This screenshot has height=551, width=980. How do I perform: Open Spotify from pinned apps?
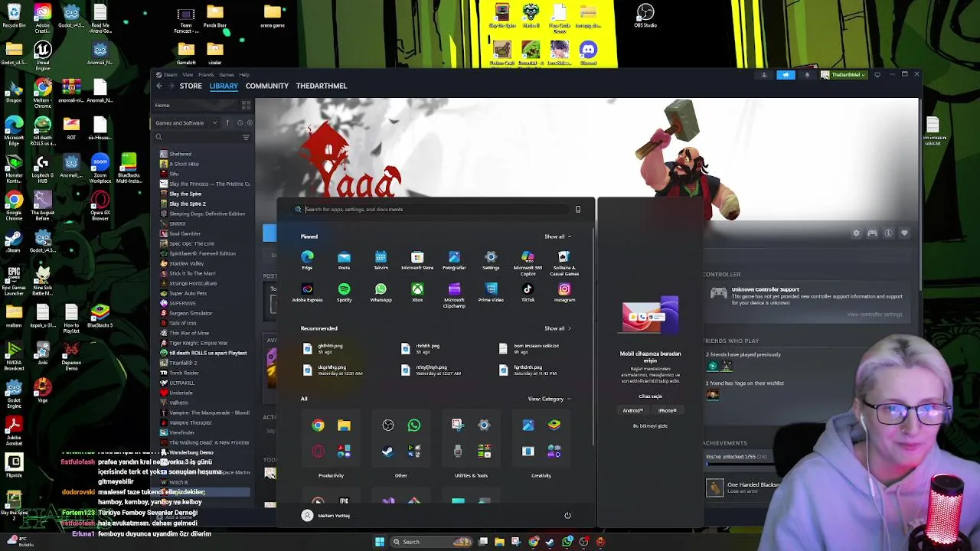344,292
